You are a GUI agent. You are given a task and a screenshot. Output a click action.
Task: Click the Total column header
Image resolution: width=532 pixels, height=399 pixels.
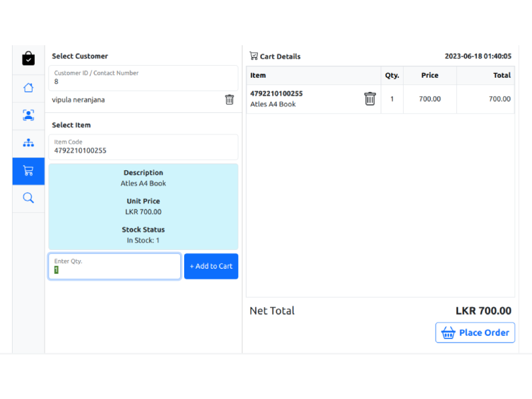pyautogui.click(x=501, y=76)
